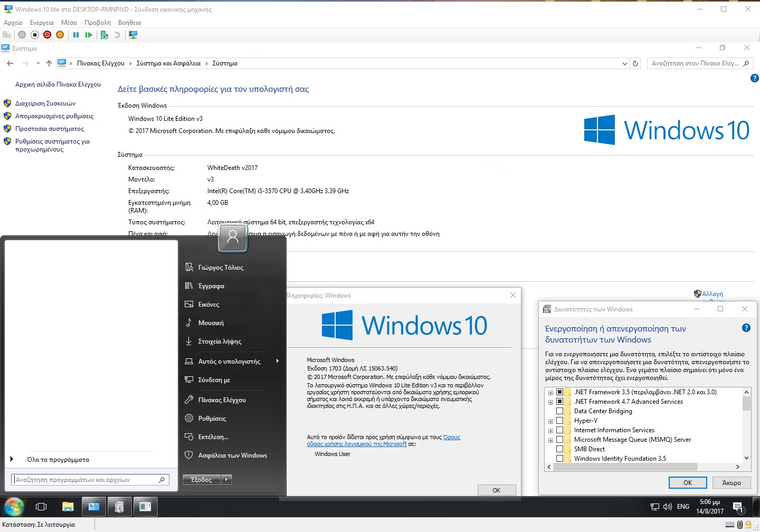This screenshot has width=760, height=532.
Task: Tick the SMB Direct checkbox
Action: point(559,449)
